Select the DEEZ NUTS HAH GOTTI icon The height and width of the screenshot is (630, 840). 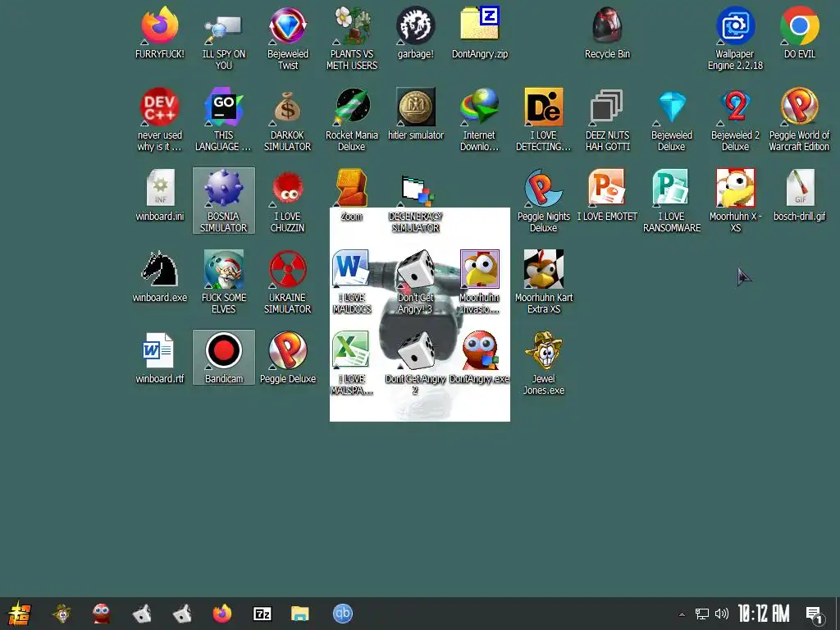[x=608, y=119]
